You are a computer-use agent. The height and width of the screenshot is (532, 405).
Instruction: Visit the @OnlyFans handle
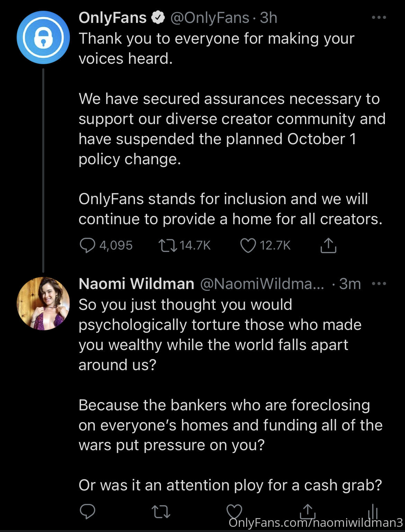210,18
